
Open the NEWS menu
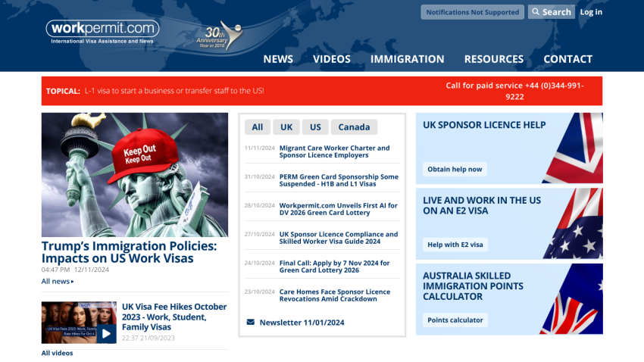pos(278,59)
